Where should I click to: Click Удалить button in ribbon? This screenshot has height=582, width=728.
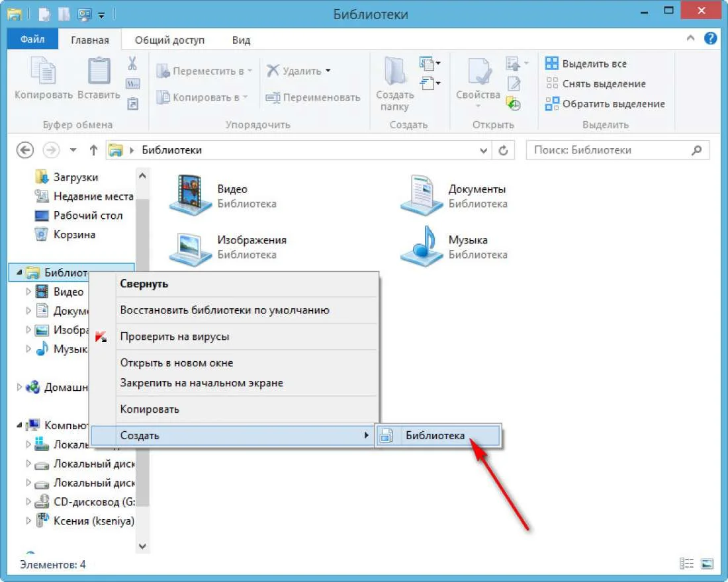pyautogui.click(x=298, y=71)
